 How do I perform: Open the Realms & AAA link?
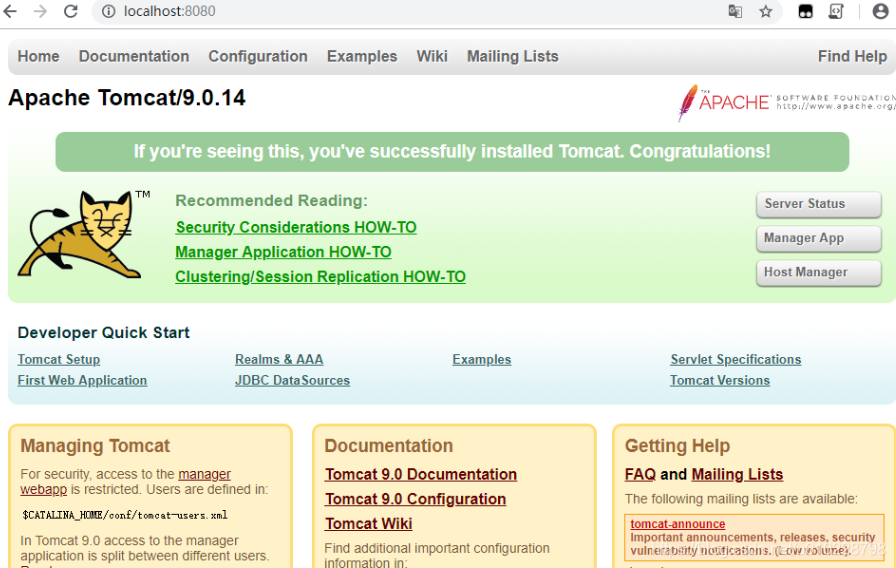click(279, 359)
